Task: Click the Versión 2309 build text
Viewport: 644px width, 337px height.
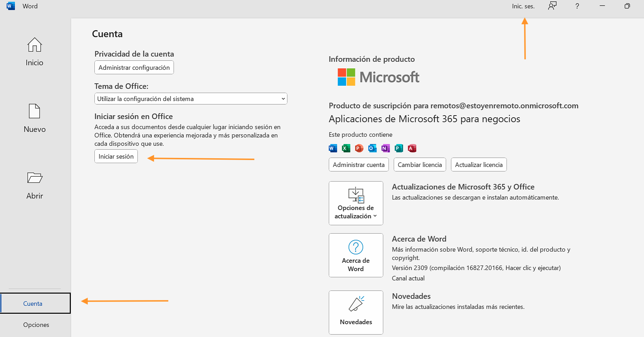Action: (x=476, y=268)
